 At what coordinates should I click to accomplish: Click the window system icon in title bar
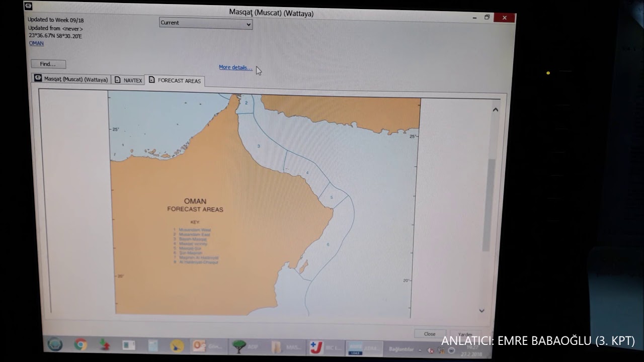[x=28, y=6]
